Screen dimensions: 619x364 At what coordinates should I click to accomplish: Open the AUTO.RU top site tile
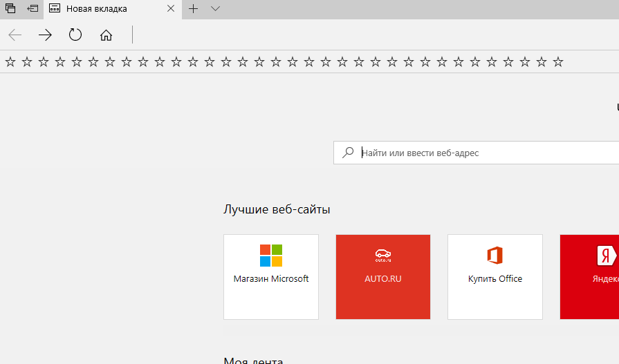(383, 277)
